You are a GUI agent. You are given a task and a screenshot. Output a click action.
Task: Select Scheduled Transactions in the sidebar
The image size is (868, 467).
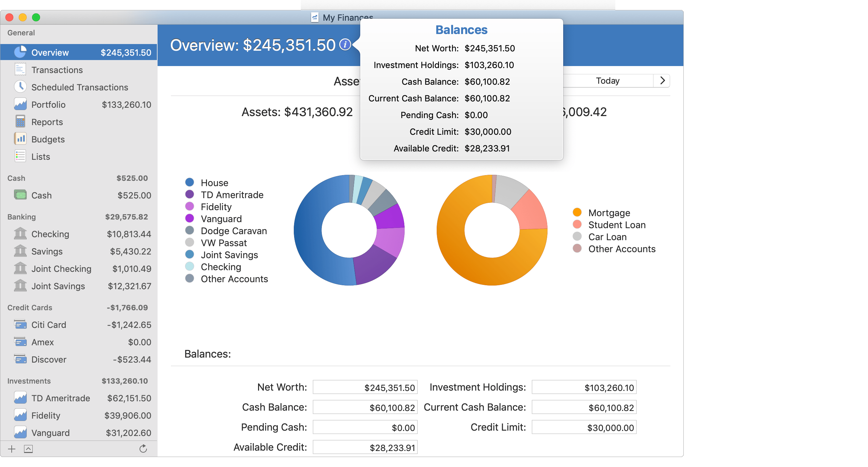click(x=79, y=87)
